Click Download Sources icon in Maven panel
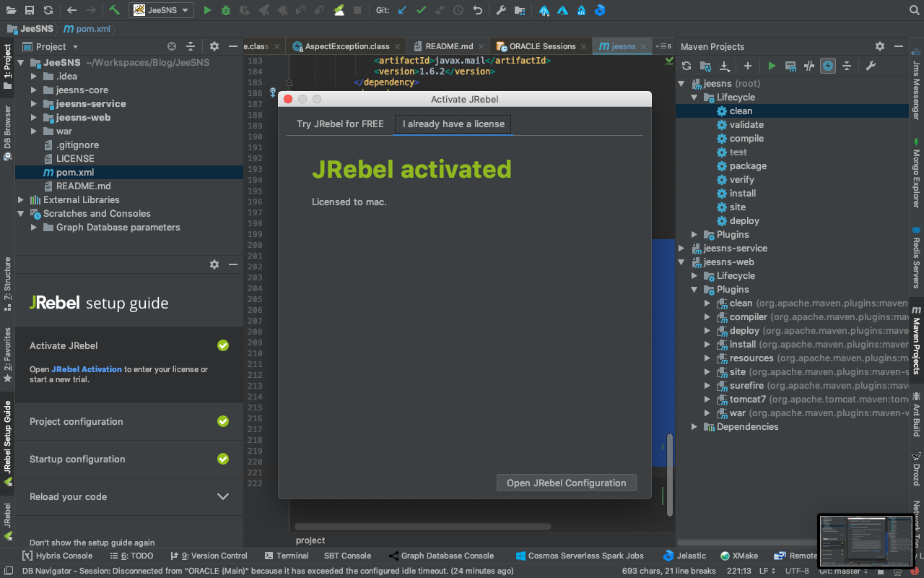The height and width of the screenshot is (578, 924). 724,66
